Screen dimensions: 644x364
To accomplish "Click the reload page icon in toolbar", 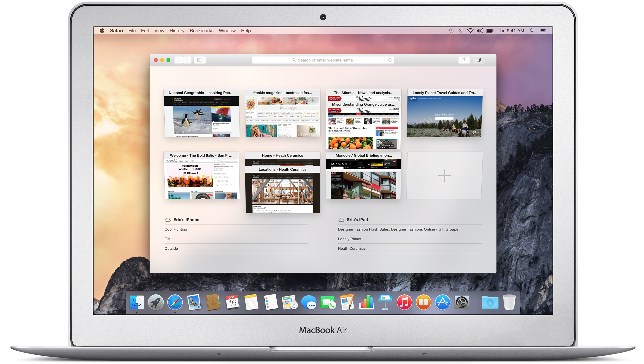I will point(389,60).
